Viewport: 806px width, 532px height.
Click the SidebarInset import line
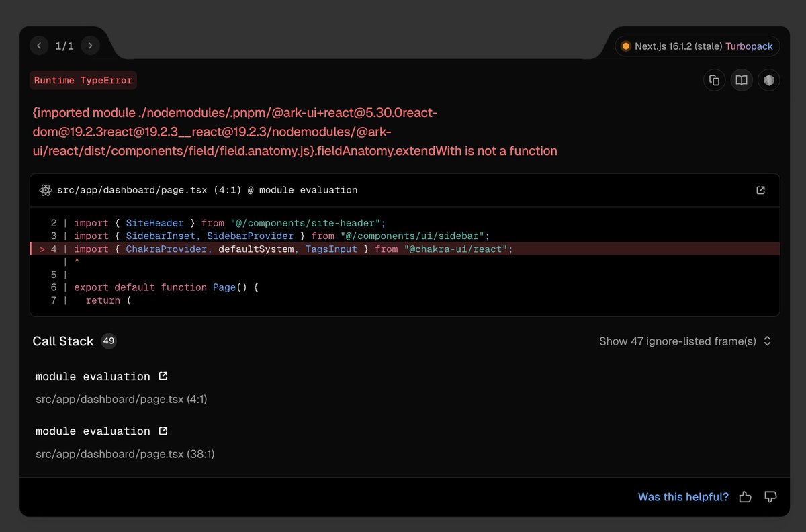click(x=282, y=236)
